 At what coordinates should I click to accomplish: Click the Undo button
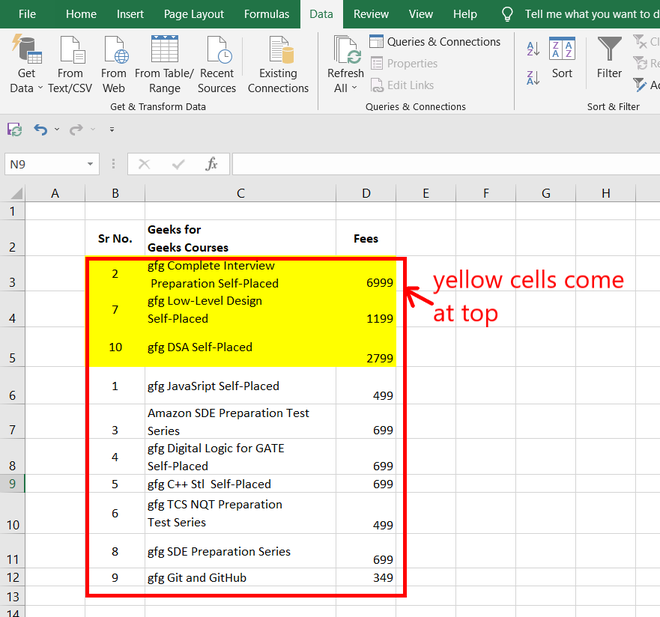(x=40, y=130)
